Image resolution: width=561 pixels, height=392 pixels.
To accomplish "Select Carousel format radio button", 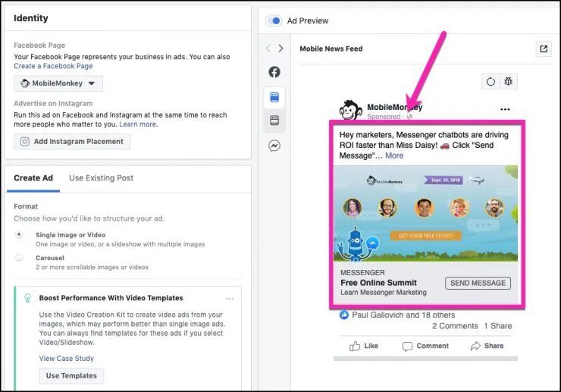I will (x=19, y=257).
